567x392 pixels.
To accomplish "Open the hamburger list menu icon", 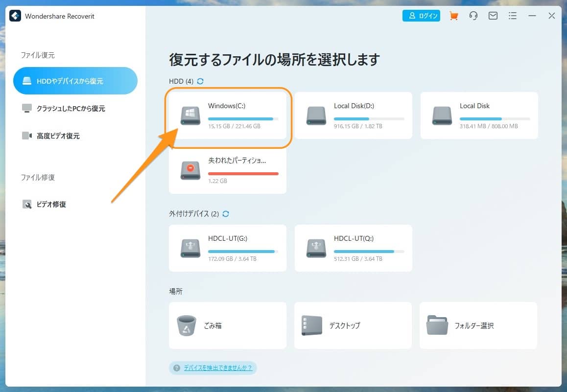I will 513,16.
